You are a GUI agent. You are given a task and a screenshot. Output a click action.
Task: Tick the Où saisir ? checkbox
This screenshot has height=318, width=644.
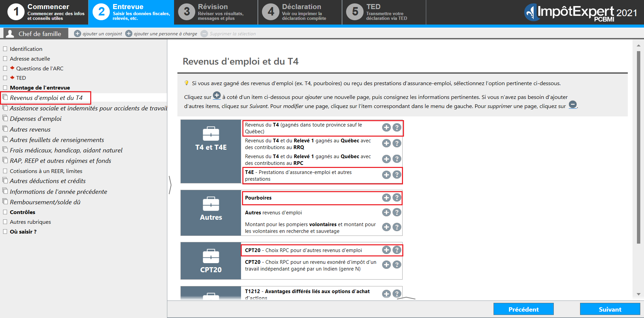tap(5, 232)
